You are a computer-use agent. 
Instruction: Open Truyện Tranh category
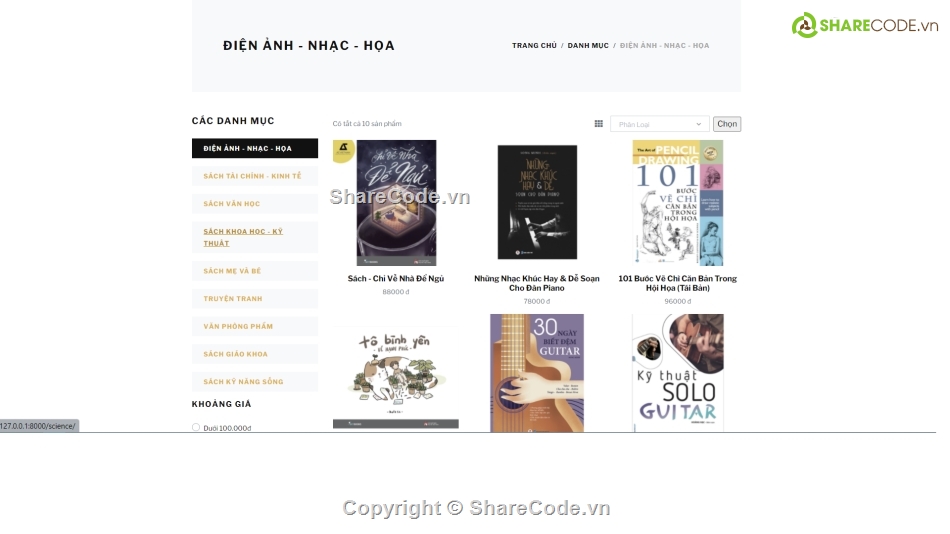(255, 298)
